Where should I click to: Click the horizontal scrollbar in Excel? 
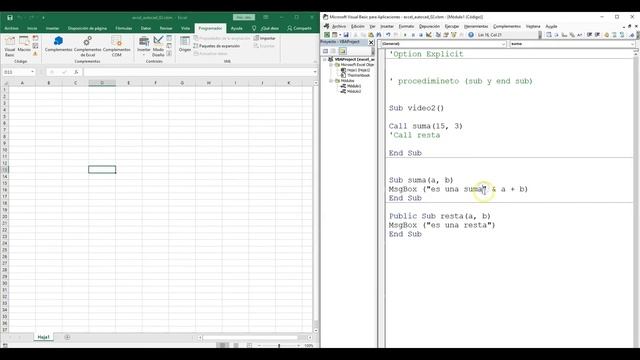tap(250, 338)
